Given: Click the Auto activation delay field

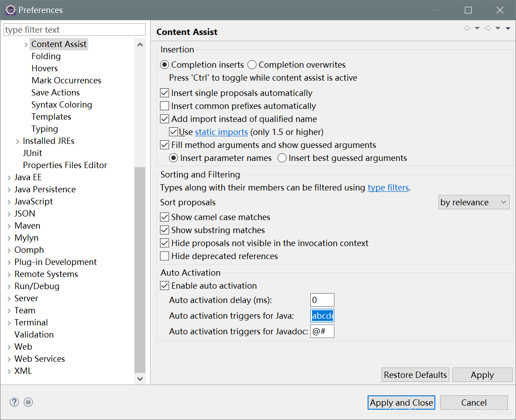Looking at the screenshot, I should [322, 300].
